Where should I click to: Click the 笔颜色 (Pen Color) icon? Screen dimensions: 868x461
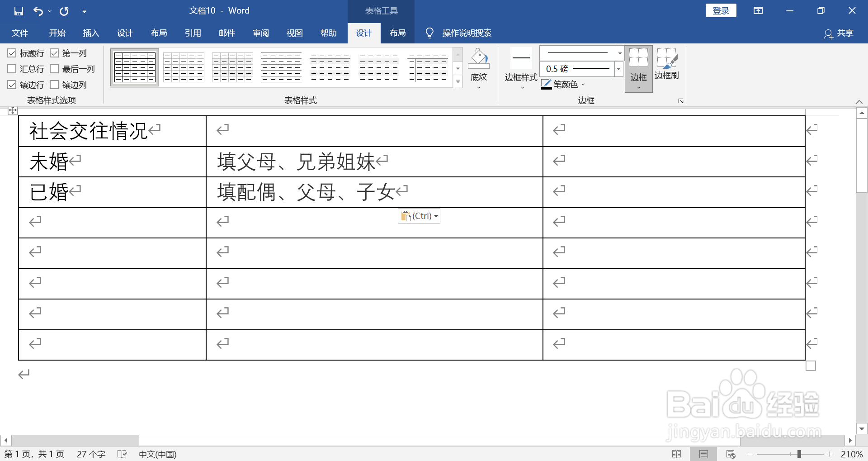pos(546,84)
